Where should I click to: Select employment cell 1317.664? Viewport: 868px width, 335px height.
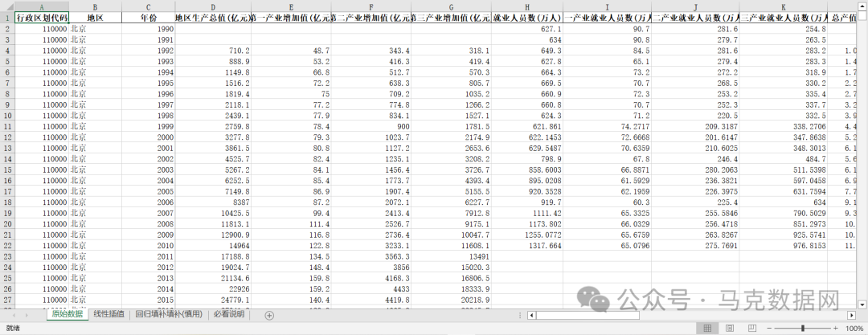[527, 245]
